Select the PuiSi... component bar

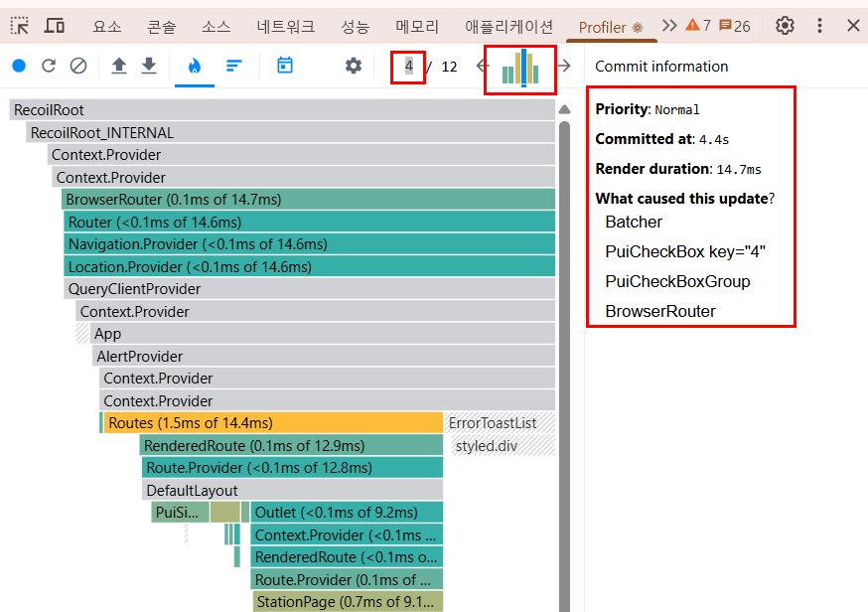(x=180, y=513)
